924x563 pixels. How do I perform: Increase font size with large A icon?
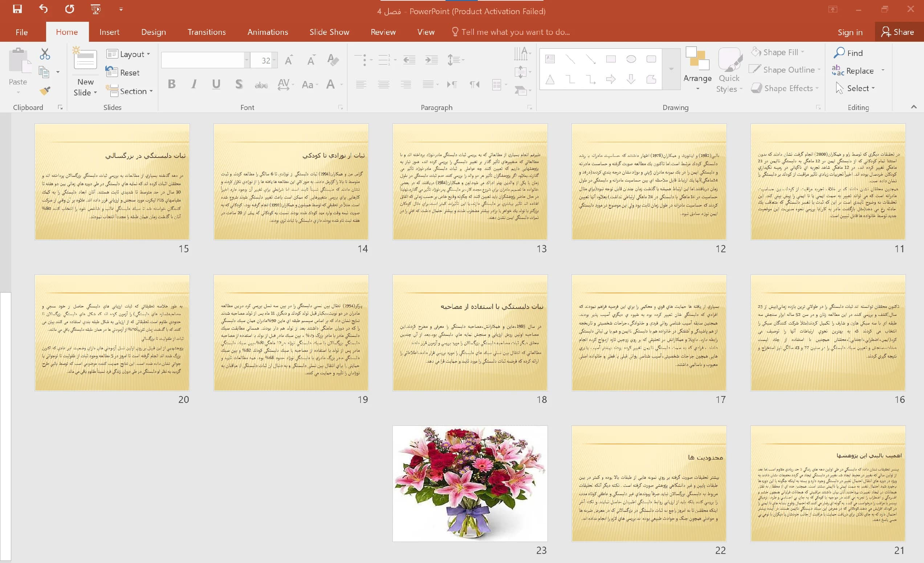click(x=288, y=60)
